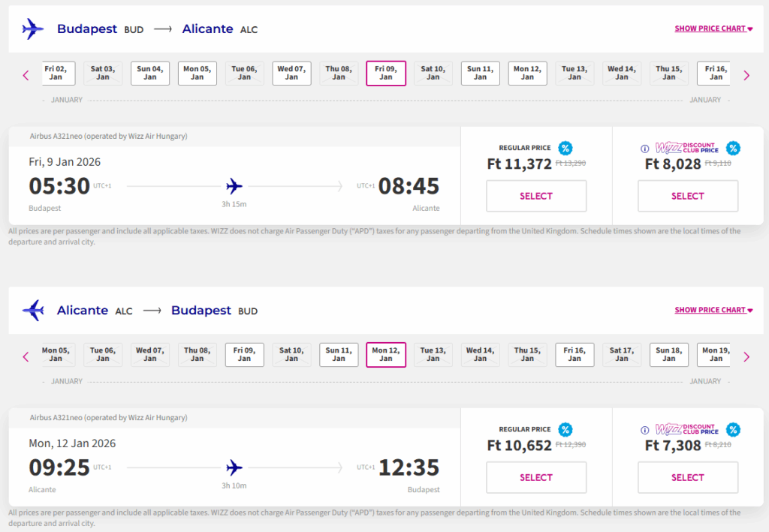The image size is (769, 532).
Task: Pick Sun 18, Jan return date
Action: coord(668,354)
